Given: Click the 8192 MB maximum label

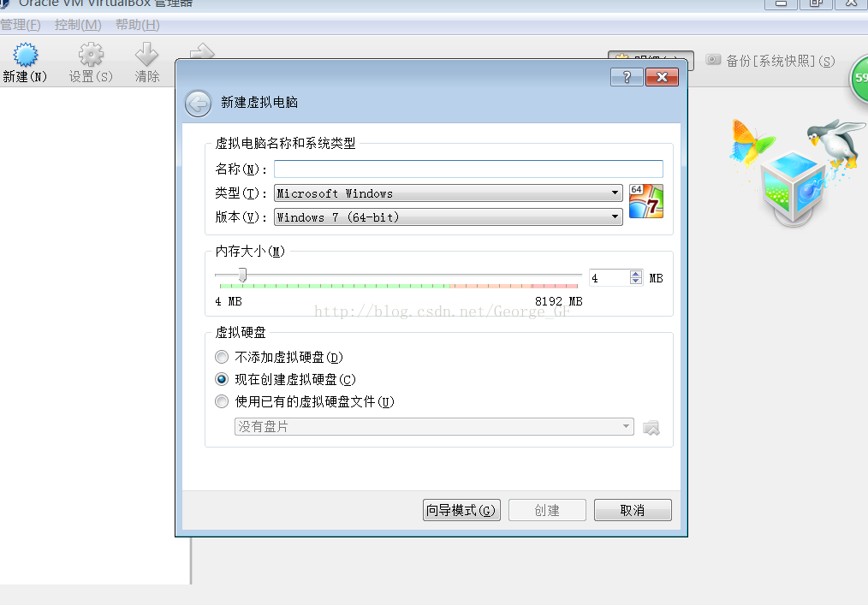Looking at the screenshot, I should click(559, 302).
